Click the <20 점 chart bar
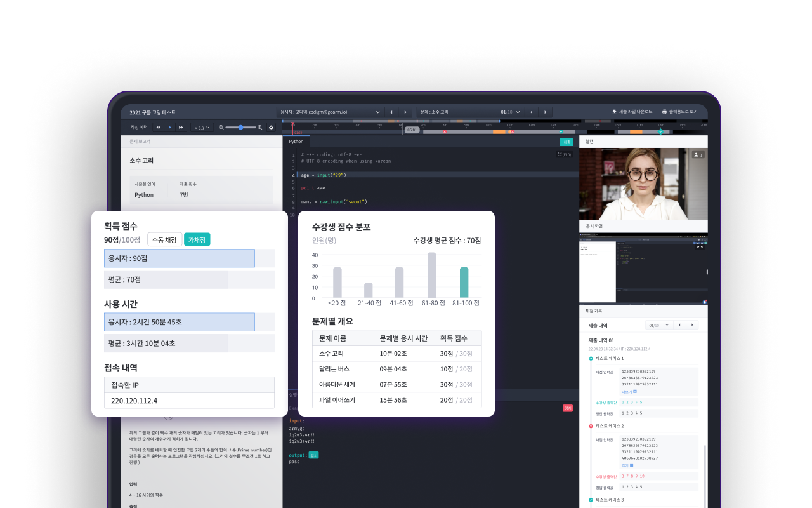The width and height of the screenshot is (812, 508). coord(337,283)
